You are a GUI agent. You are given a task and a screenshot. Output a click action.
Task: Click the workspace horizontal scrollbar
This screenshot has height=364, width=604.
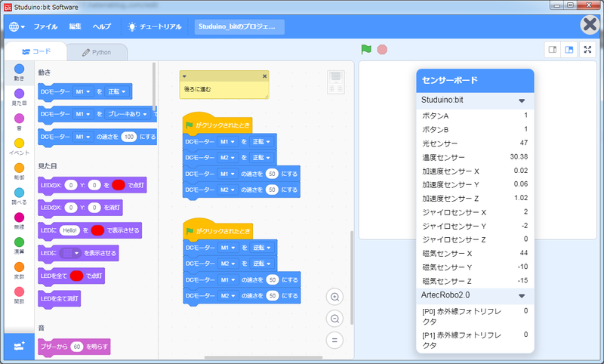[x=263, y=358]
